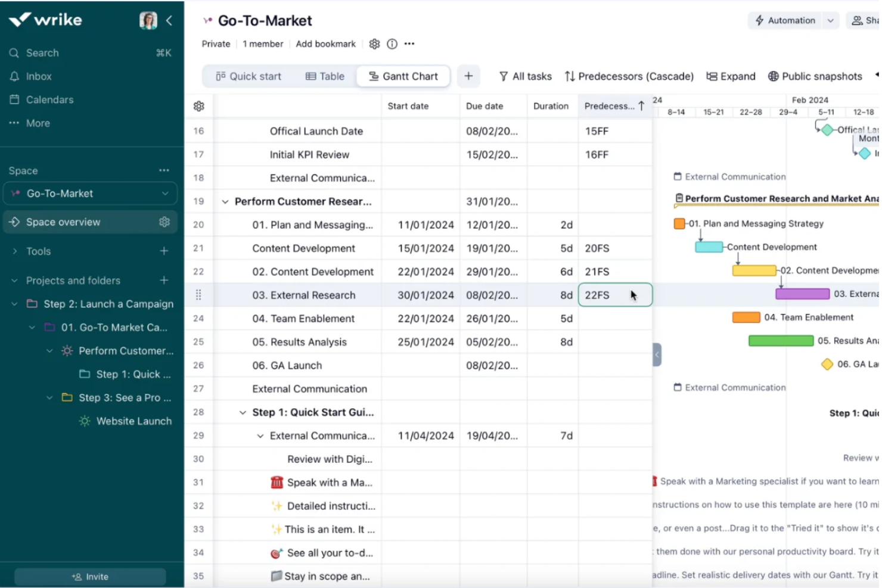Viewport: 882px width, 588px height.
Task: Collapse 01. Go-To Market Ca... folder
Action: 32,327
